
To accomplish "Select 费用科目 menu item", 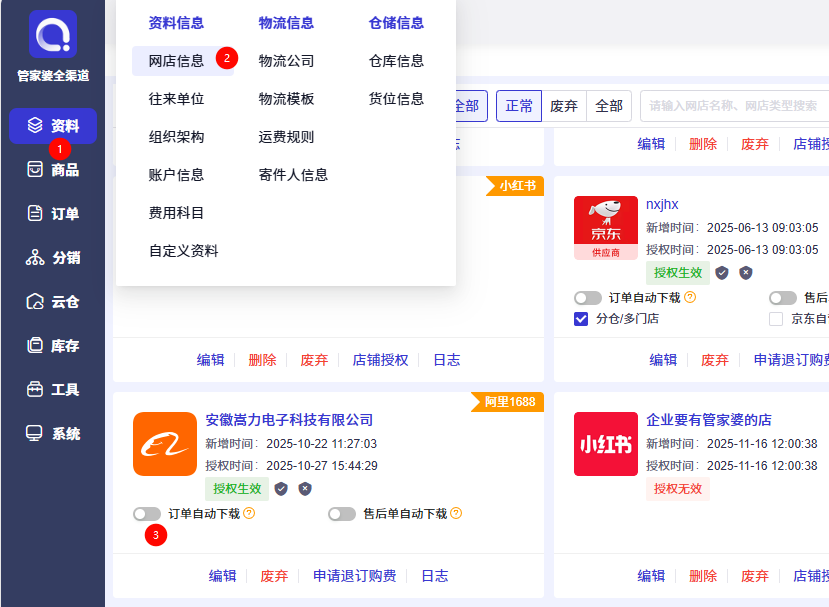I will point(176,213).
